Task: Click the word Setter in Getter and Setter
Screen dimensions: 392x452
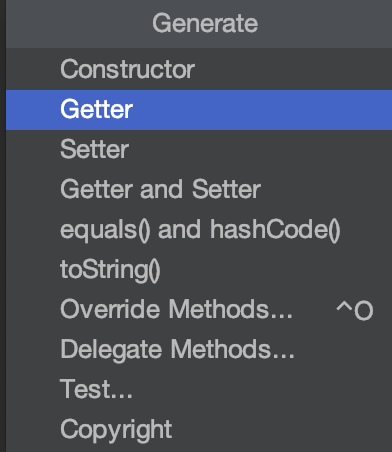Action: [x=226, y=189]
